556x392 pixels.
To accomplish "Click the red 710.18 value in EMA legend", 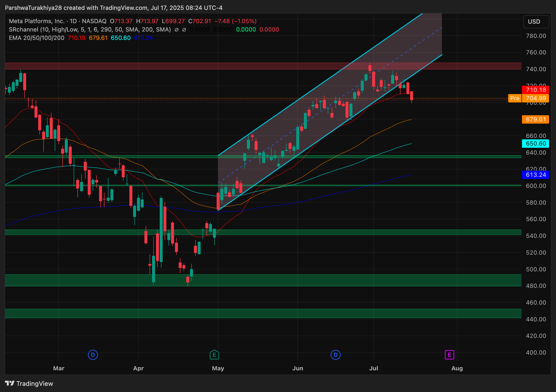I will coord(76,38).
